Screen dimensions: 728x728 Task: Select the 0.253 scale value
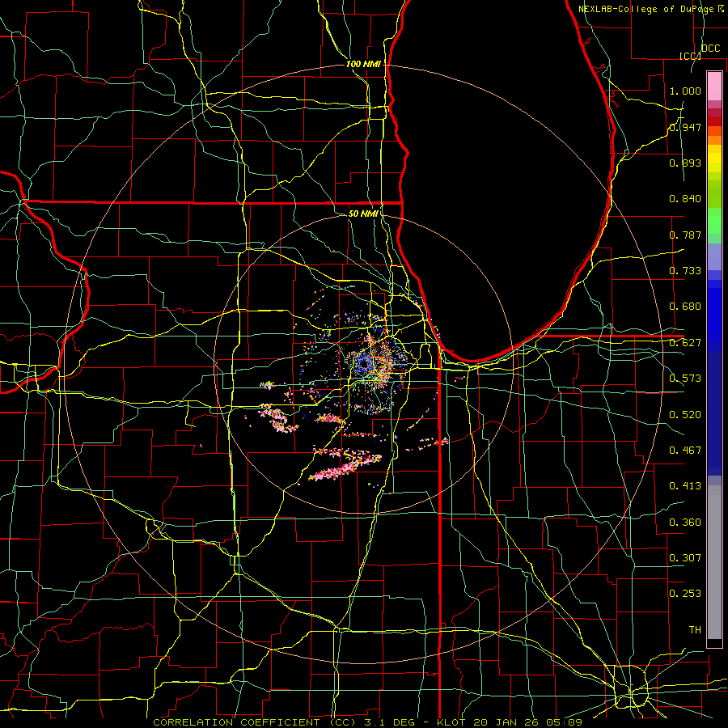685,594
